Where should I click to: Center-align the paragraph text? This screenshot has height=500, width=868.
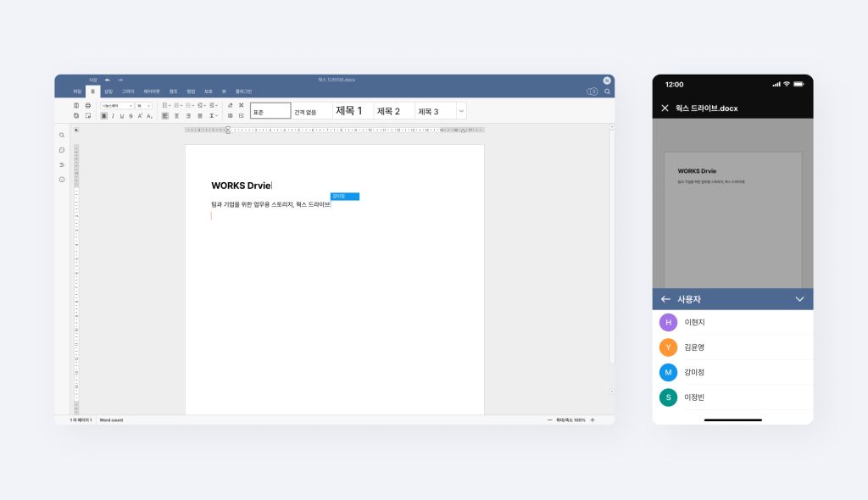pos(176,116)
